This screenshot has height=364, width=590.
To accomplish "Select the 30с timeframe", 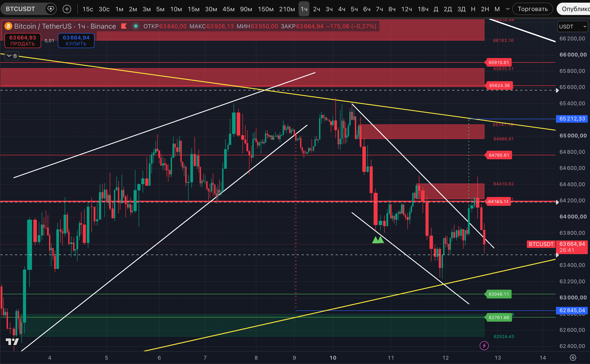I will [104, 9].
